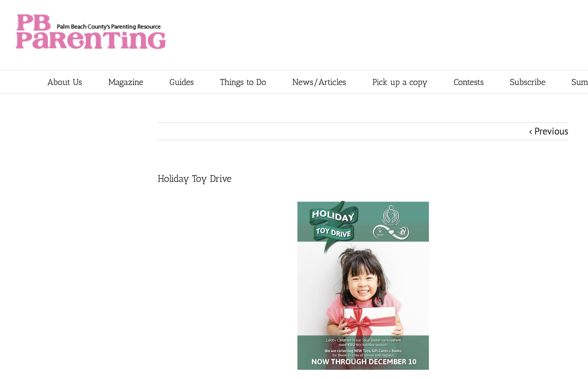Image resolution: width=588 pixels, height=379 pixels.
Task: Click the Palm Beach County's Parenting Resource tagline
Action: point(109,27)
